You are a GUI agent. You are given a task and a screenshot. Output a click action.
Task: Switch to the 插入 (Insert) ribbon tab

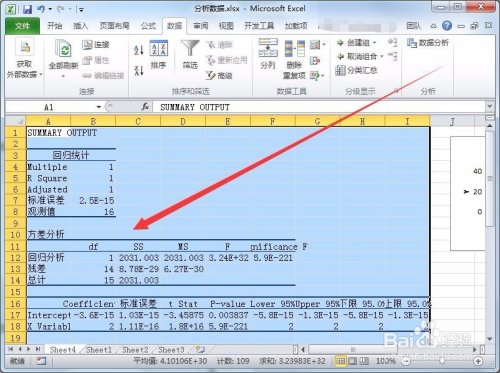80,26
